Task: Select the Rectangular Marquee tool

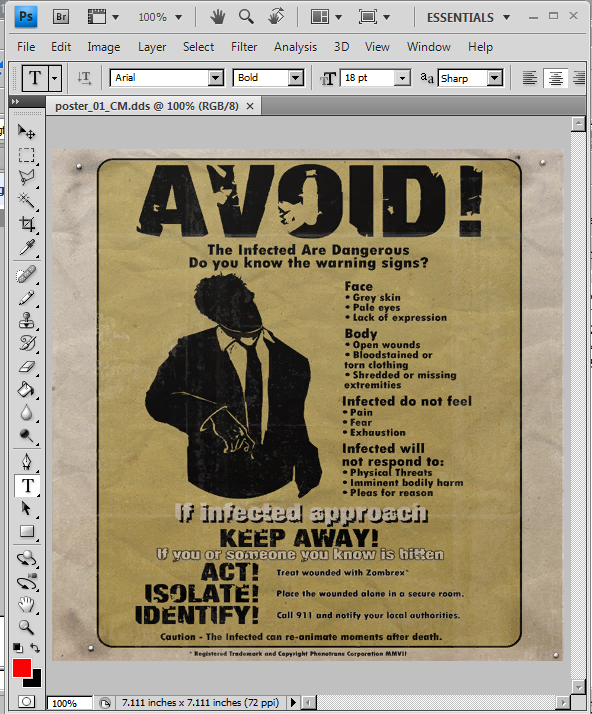Action: 26,155
